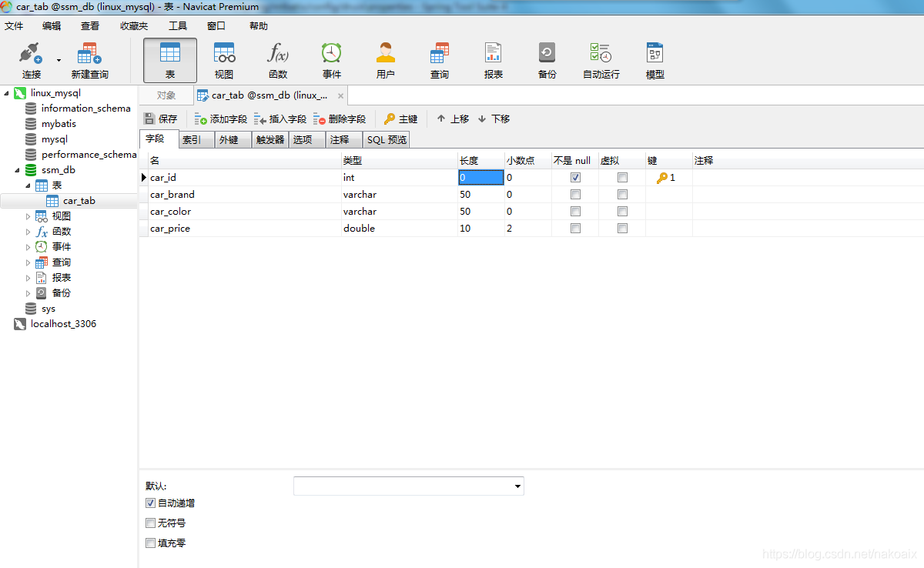This screenshot has width=924, height=568.
Task: Switch to the 注释 tab
Action: pyautogui.click(x=344, y=140)
